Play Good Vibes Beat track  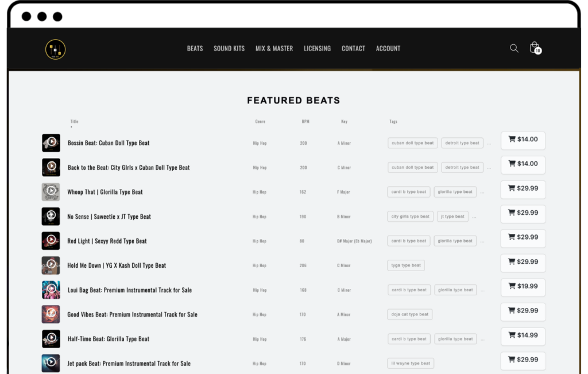(51, 314)
